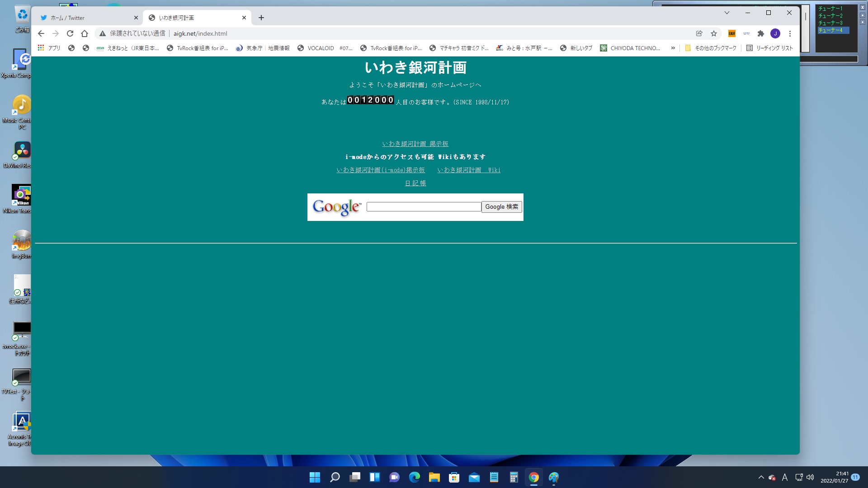Open the いわき銀河計画(i-mode)掲示板 link

tap(381, 170)
